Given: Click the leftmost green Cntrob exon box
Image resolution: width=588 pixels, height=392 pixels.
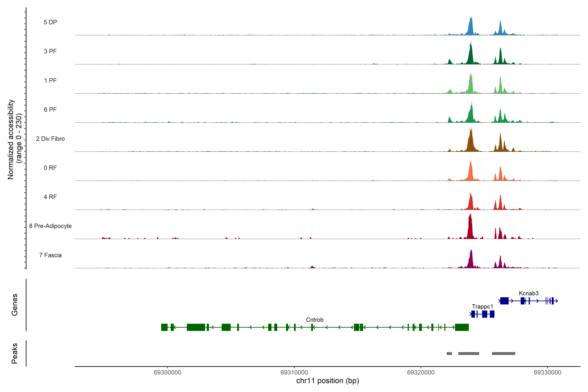Looking at the screenshot, I should coord(164,327).
